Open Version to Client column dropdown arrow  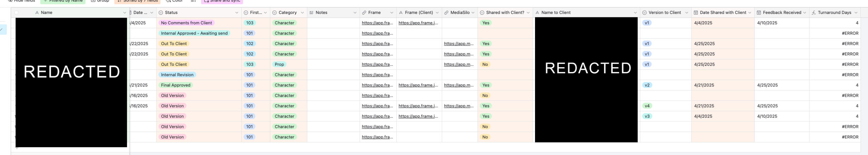pos(687,13)
